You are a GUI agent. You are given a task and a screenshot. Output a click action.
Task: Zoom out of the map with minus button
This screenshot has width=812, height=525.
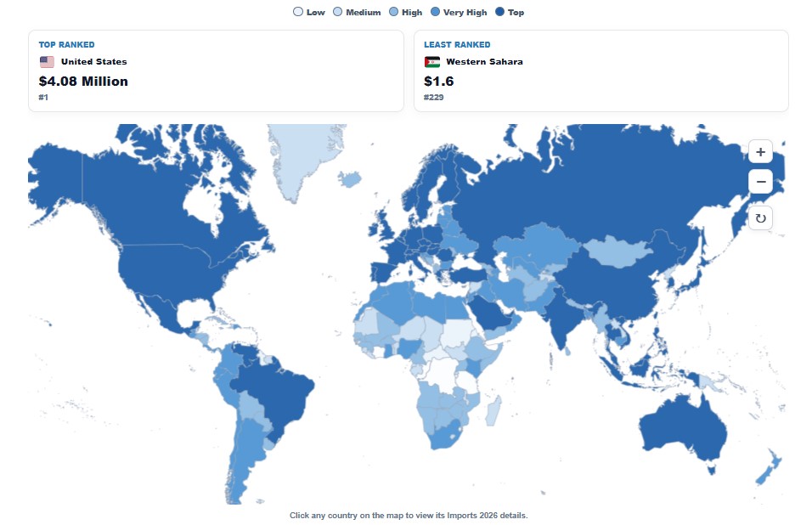tap(760, 182)
